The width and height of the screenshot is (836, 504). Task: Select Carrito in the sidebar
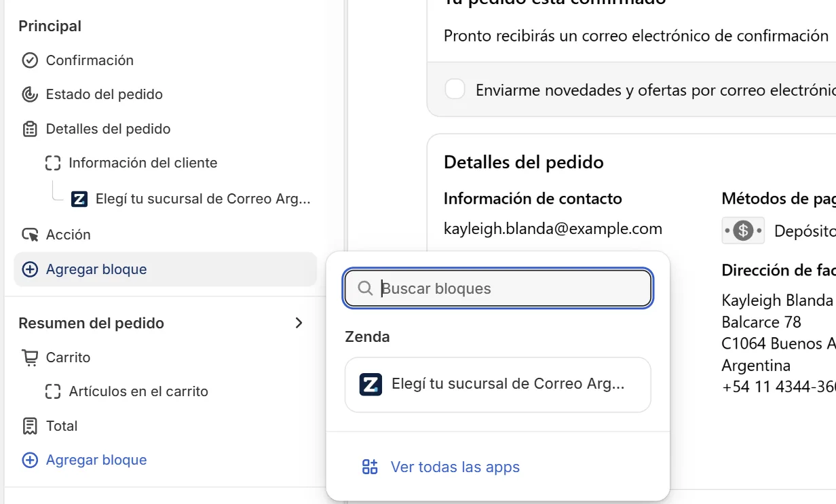coord(68,357)
